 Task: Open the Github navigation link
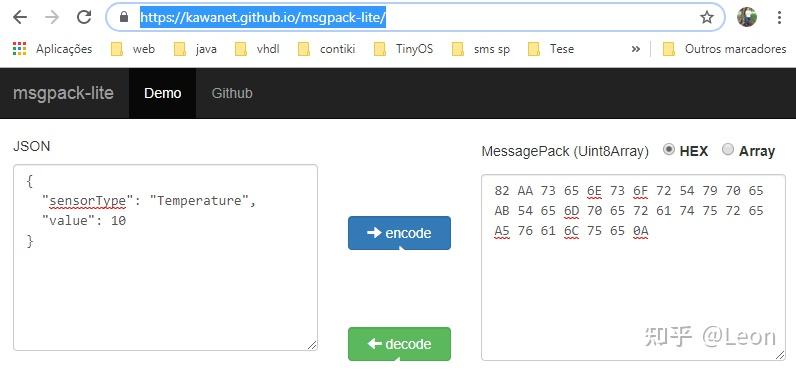pos(232,93)
